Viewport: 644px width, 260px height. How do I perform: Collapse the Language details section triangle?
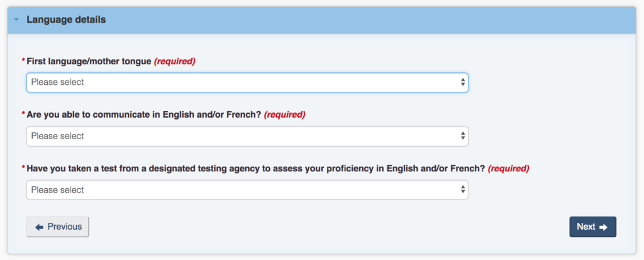[x=17, y=20]
